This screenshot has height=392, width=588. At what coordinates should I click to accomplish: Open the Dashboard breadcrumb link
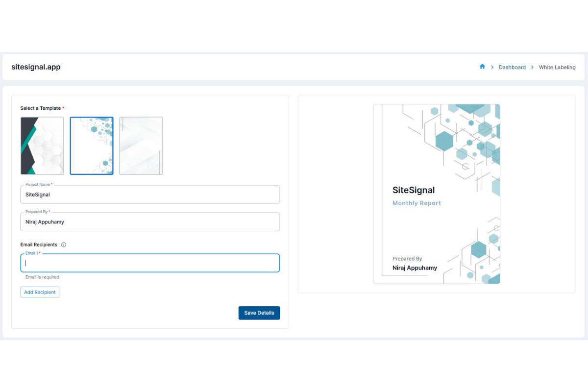(512, 67)
